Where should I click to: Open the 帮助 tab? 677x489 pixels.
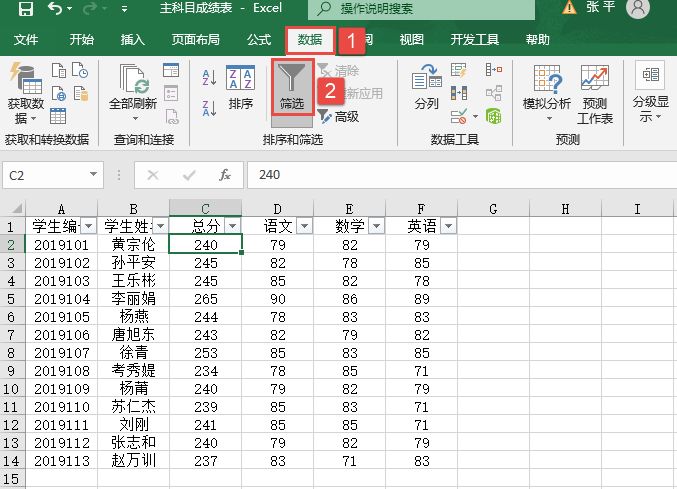coord(538,40)
